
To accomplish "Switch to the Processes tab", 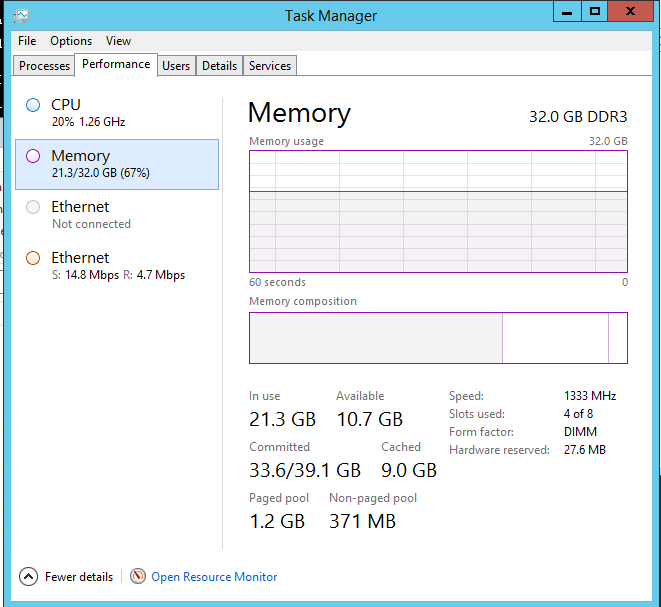I will click(x=45, y=66).
